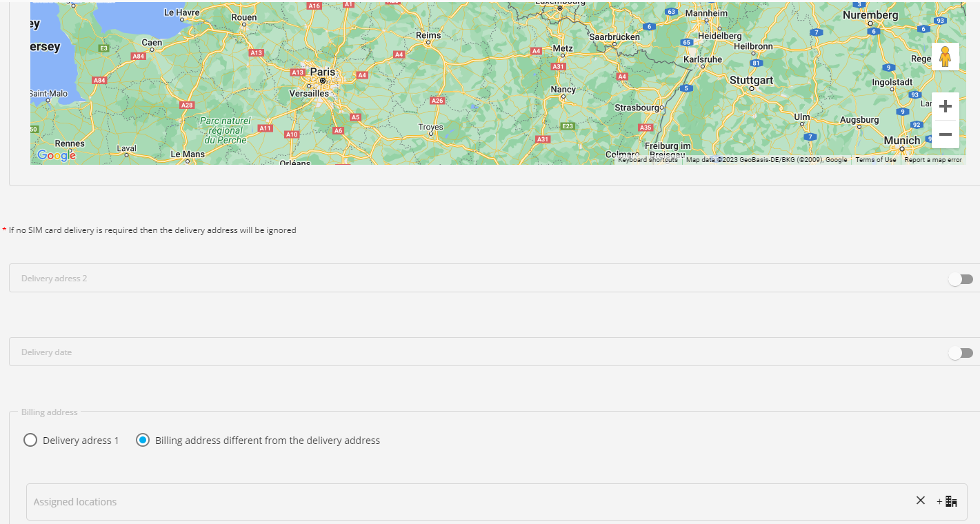Click the Munich label on the map
980x524 pixels.
click(901, 140)
